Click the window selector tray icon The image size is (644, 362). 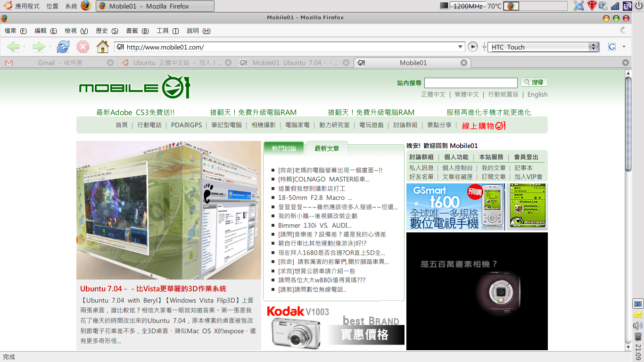click(x=580, y=6)
